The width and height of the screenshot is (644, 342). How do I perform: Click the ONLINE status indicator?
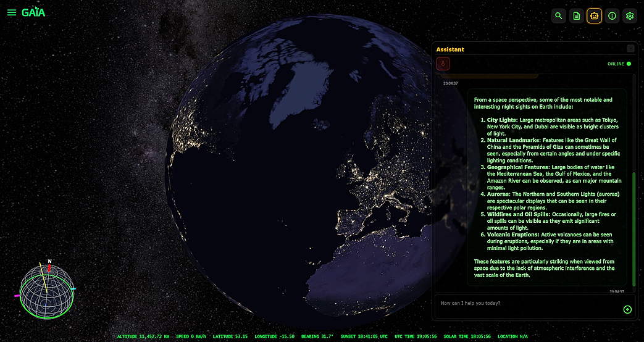(619, 64)
